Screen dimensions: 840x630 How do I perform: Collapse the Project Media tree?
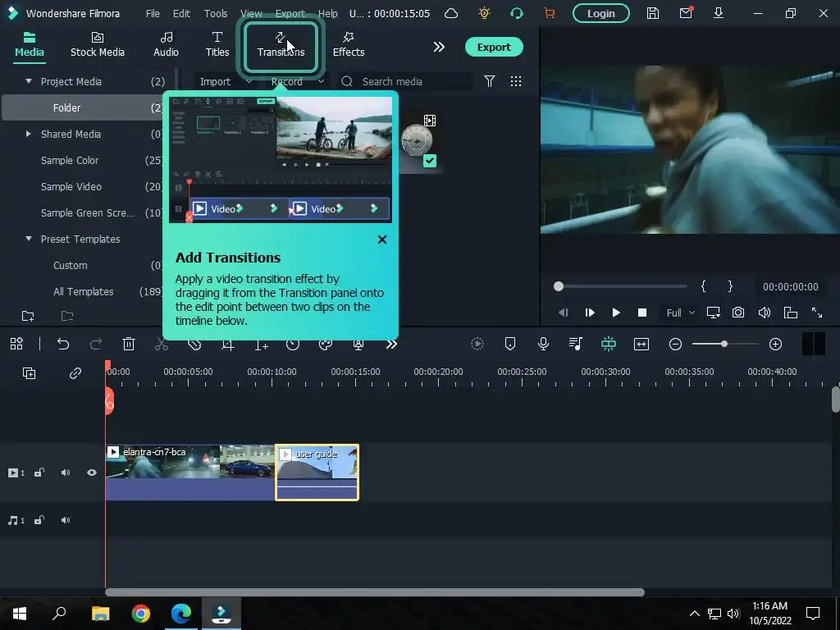[29, 81]
